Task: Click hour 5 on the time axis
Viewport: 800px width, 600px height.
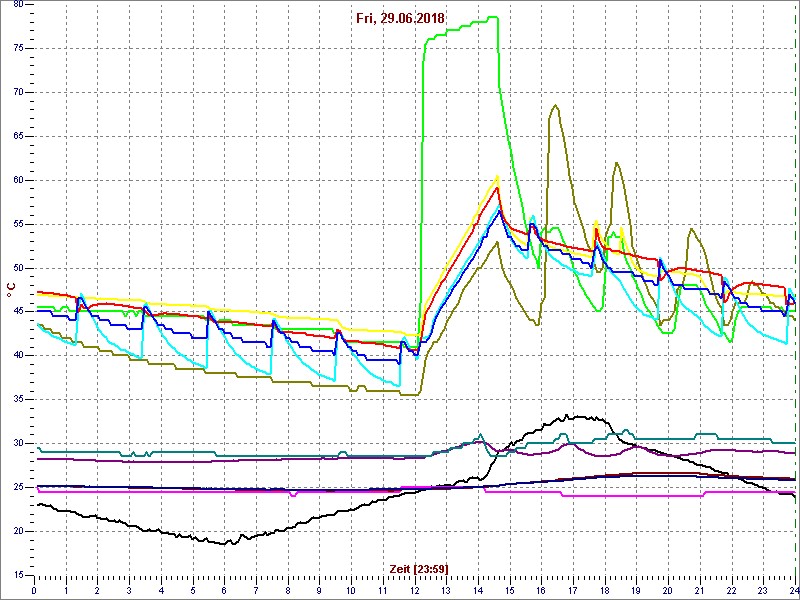Action: tap(192, 590)
